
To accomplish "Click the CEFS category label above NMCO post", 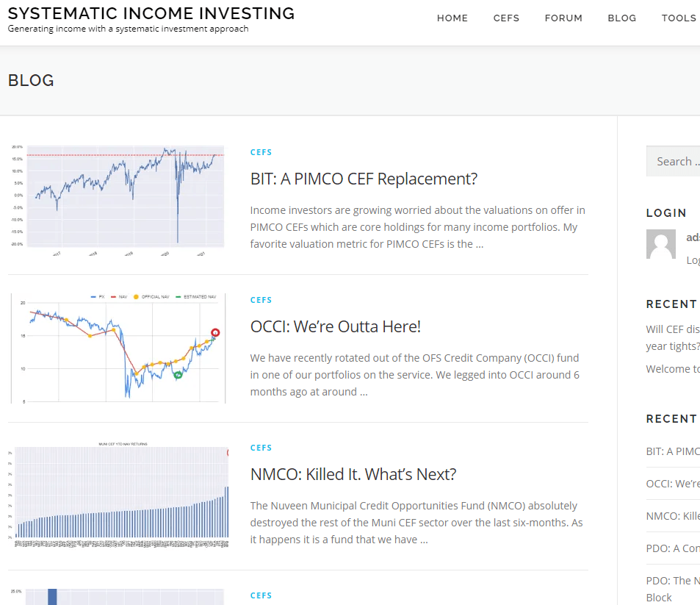I will click(x=261, y=448).
